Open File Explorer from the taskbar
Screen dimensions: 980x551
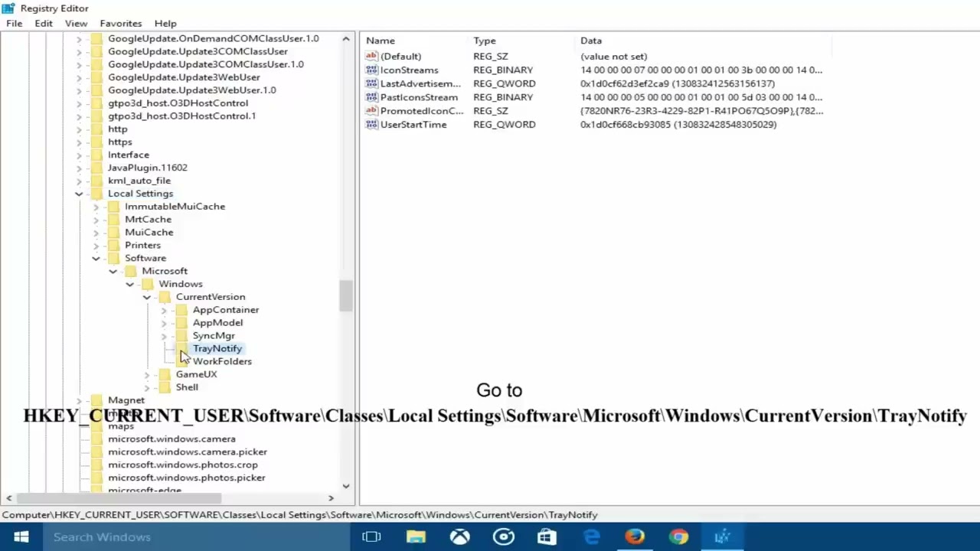(x=416, y=537)
